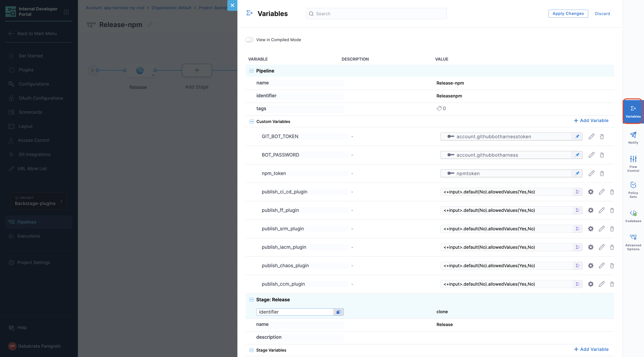Open the Codebase configuration icon
Image resolution: width=644 pixels, height=357 pixels.
[633, 216]
